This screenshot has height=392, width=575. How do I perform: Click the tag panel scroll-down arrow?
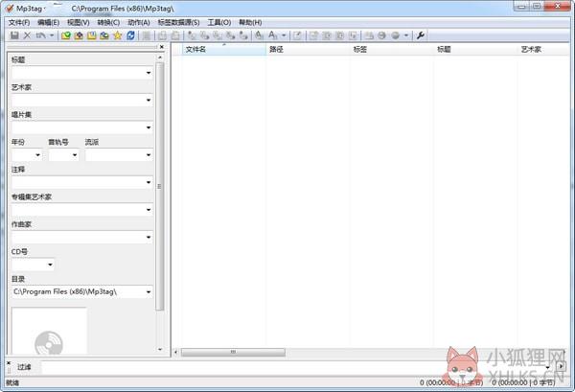(x=160, y=350)
